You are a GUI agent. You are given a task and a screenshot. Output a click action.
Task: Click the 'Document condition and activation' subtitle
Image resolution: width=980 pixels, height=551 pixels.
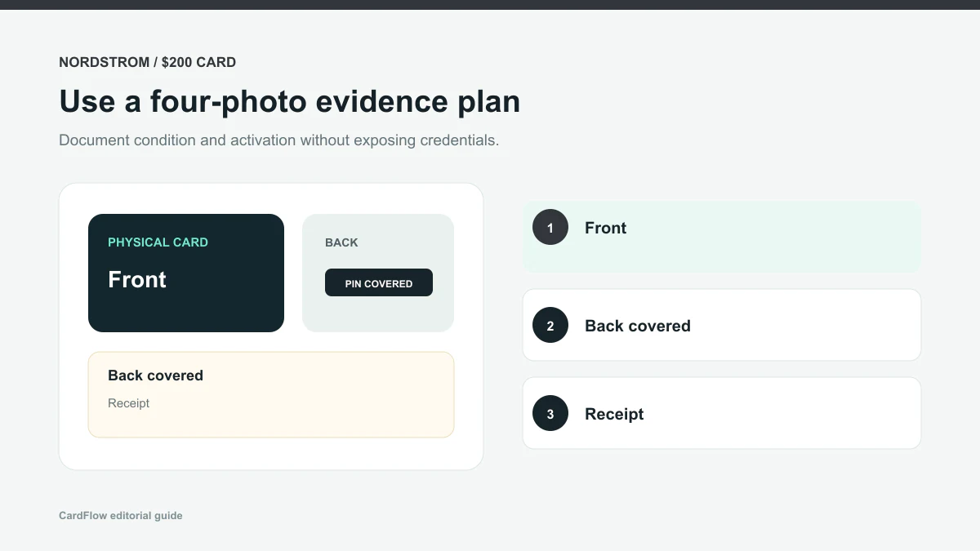(x=279, y=140)
